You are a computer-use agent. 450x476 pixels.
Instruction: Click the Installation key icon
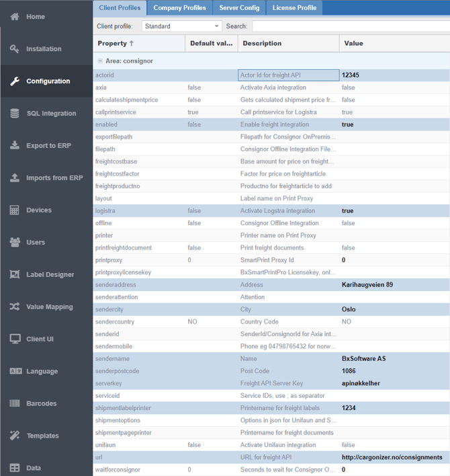tap(15, 49)
